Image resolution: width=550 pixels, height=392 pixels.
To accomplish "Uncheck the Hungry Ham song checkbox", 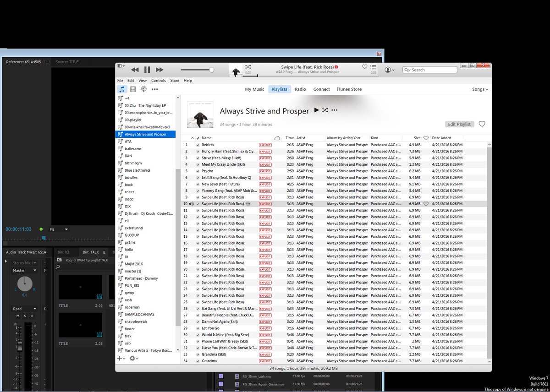I will pyautogui.click(x=198, y=151).
